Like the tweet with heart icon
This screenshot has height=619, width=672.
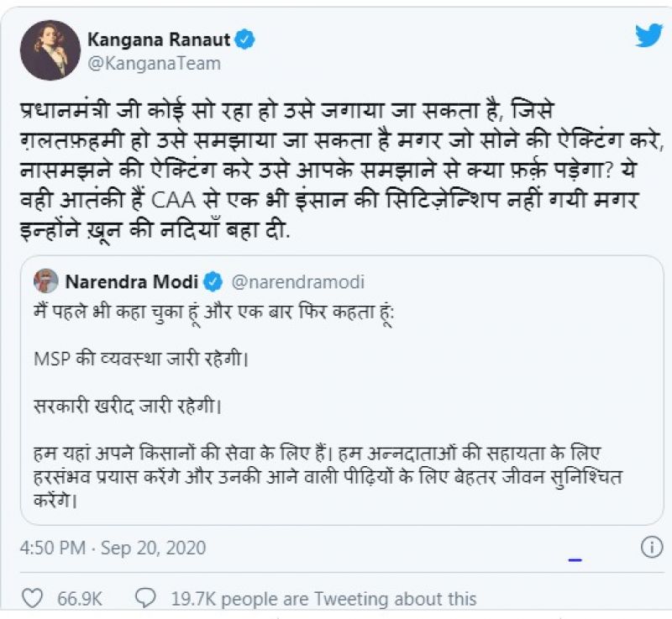click(x=32, y=598)
